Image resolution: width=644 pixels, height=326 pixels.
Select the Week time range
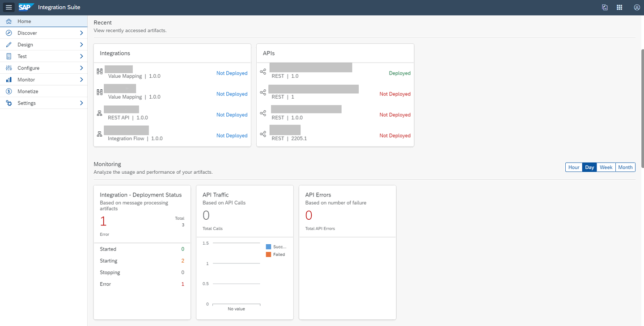pyautogui.click(x=606, y=167)
